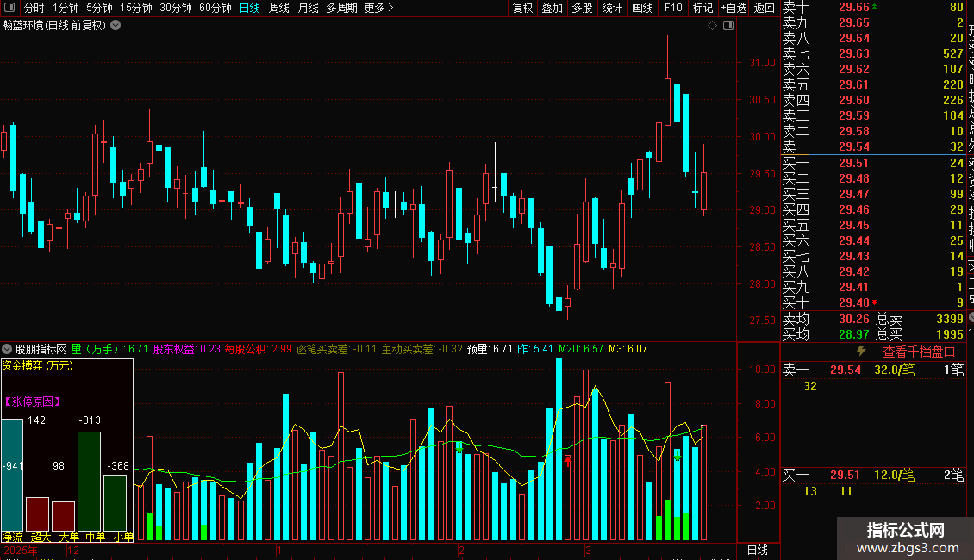This screenshot has height=560, width=974.
Task: Expand the 股朋指标网 indicator dropdown
Action: 7,349
